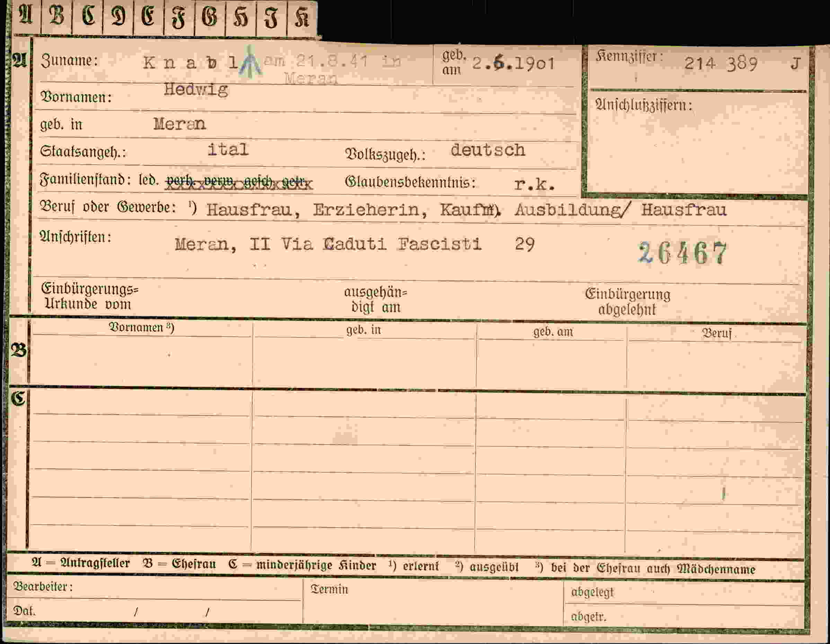Click the house number '29'
Screen dimensions: 830x644
525,244
